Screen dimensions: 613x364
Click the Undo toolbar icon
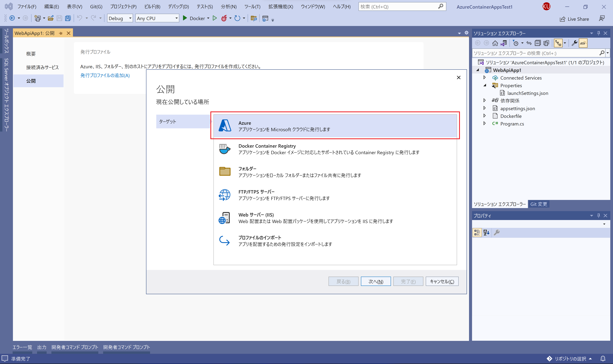[x=79, y=18]
